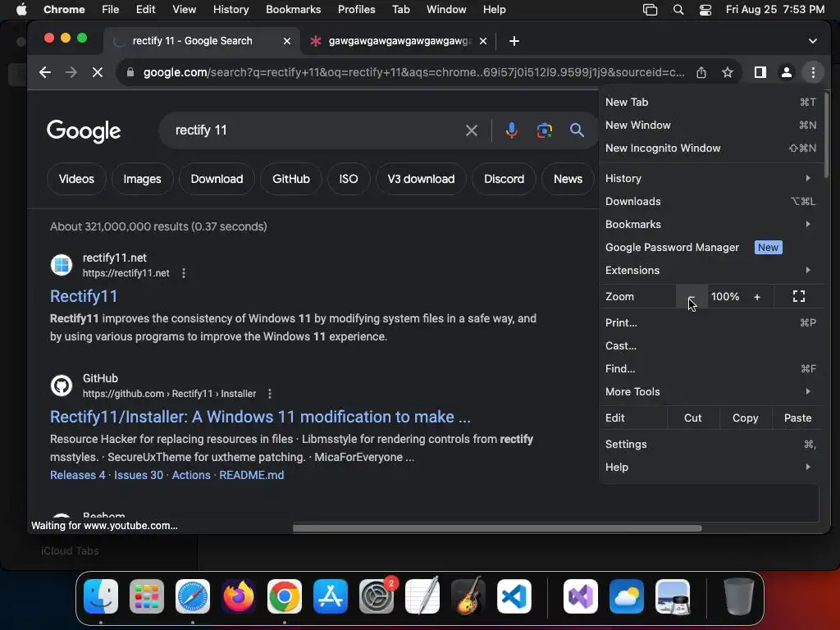The width and height of the screenshot is (840, 630).
Task: Click the address bar URL
Action: (x=413, y=72)
